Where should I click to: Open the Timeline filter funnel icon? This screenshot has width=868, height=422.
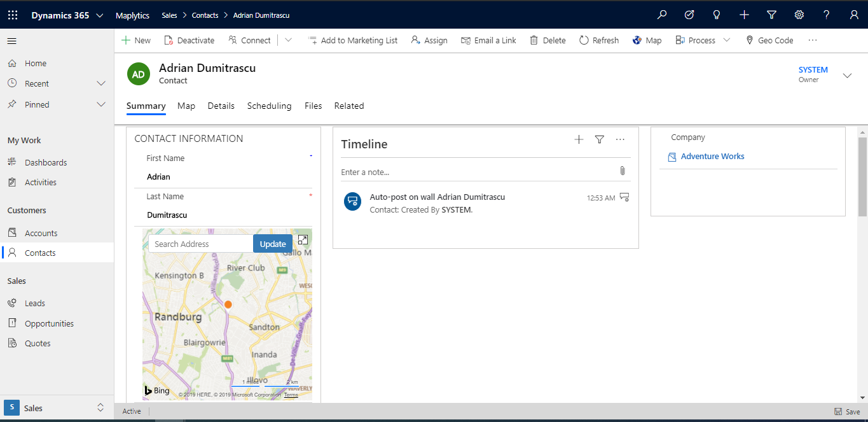pyautogui.click(x=599, y=139)
